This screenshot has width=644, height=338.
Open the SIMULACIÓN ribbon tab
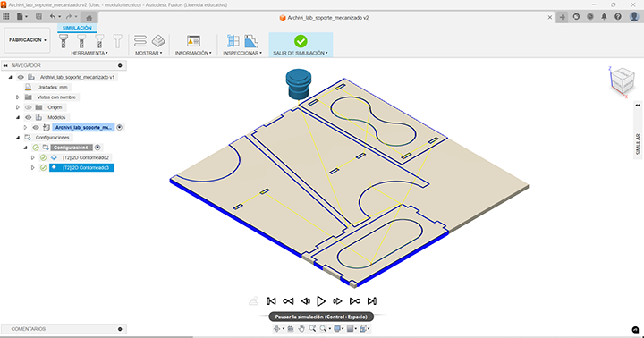(77, 28)
